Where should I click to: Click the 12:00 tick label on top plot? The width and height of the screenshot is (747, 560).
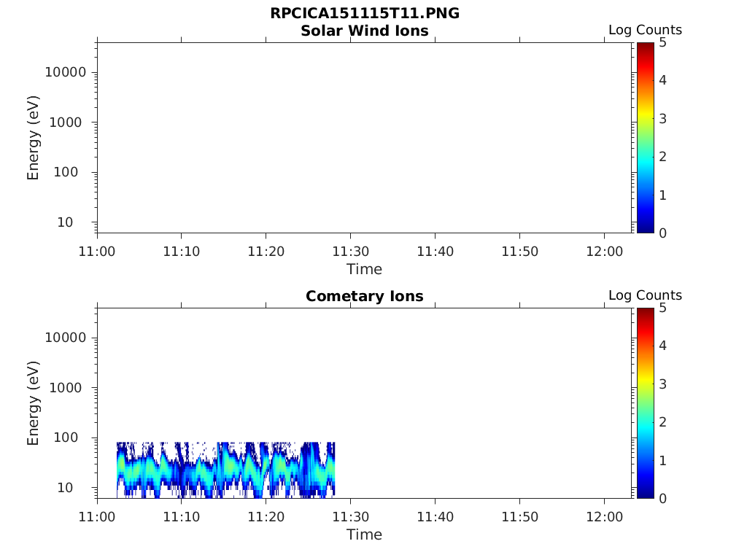click(x=605, y=252)
